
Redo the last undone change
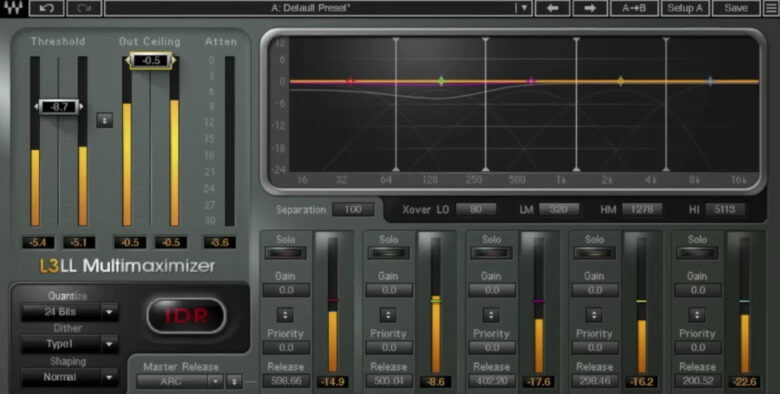pyautogui.click(x=84, y=8)
